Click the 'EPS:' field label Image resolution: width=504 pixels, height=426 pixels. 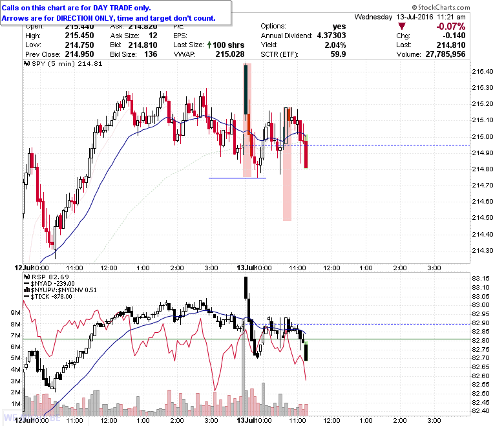[180, 36]
